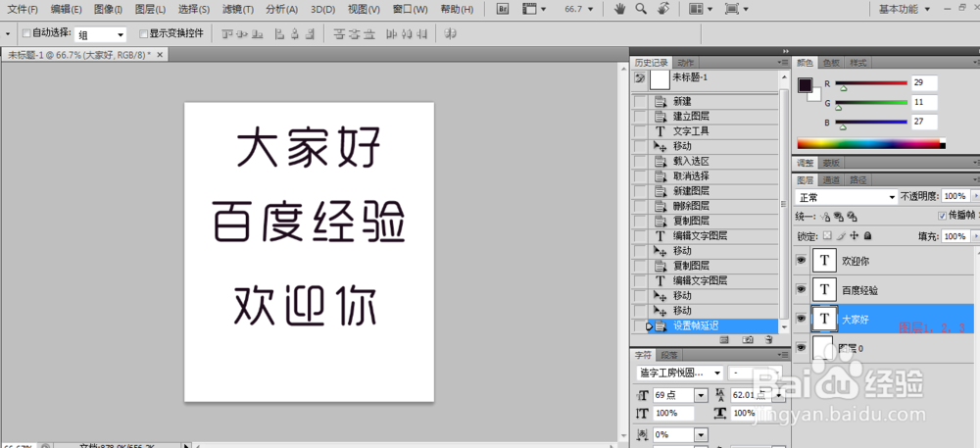Click the G value input field

pos(924,103)
